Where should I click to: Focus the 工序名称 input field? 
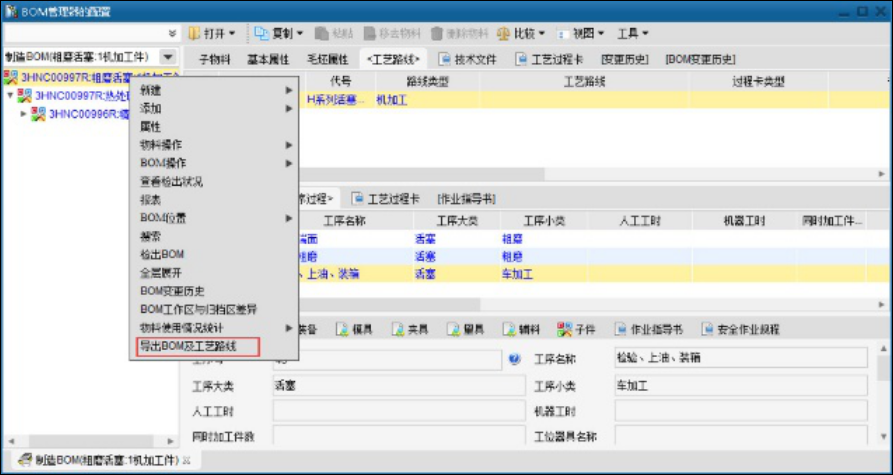[740, 358]
